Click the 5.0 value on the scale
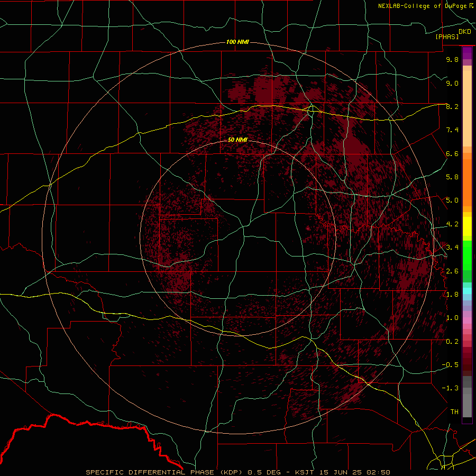Viewport: 476px width, 476px height. pyautogui.click(x=452, y=200)
